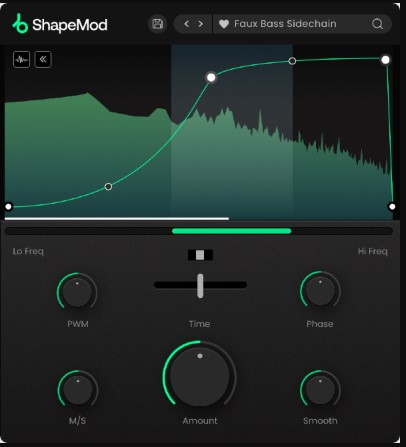Click the M/S knob
This screenshot has height=447, width=406.
click(78, 389)
